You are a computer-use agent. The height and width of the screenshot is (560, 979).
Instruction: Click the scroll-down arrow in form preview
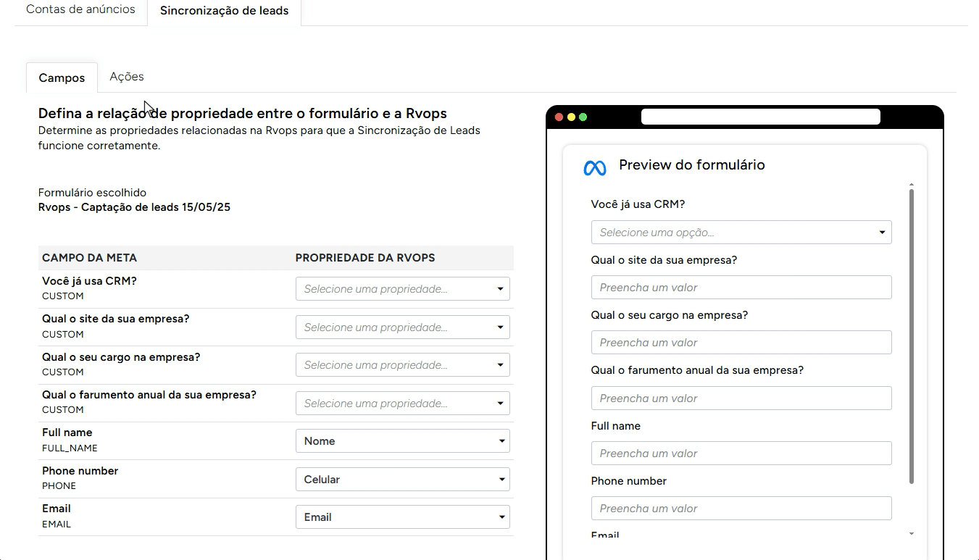[x=911, y=534]
